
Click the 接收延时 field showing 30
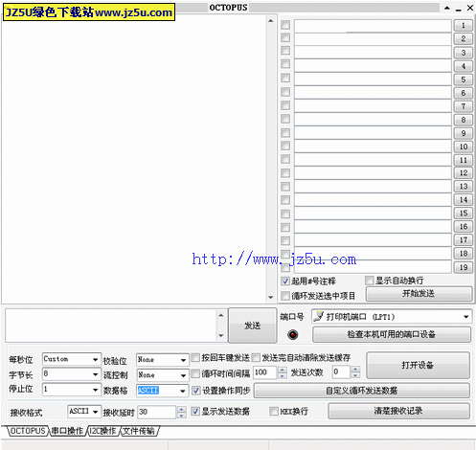tap(157, 412)
